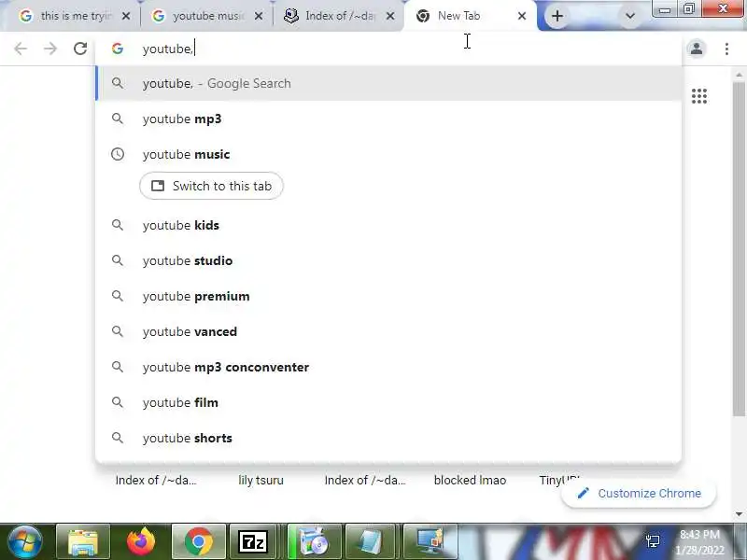Open the profile avatar icon
Image resolution: width=747 pixels, height=560 pixels.
pos(697,49)
